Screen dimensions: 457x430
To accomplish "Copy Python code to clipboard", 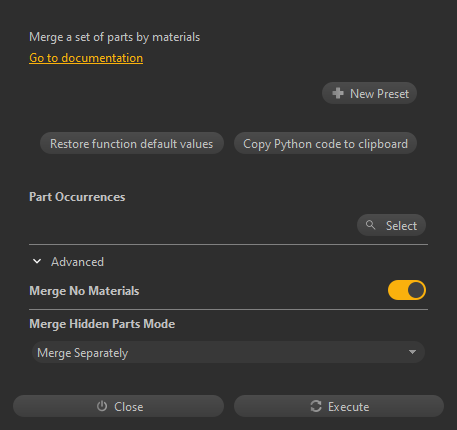I will (325, 143).
